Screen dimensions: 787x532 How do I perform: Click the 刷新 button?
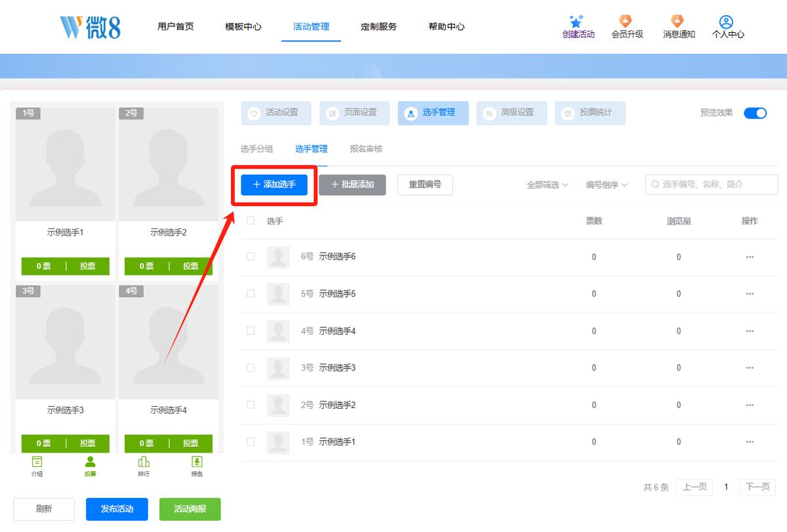44,509
